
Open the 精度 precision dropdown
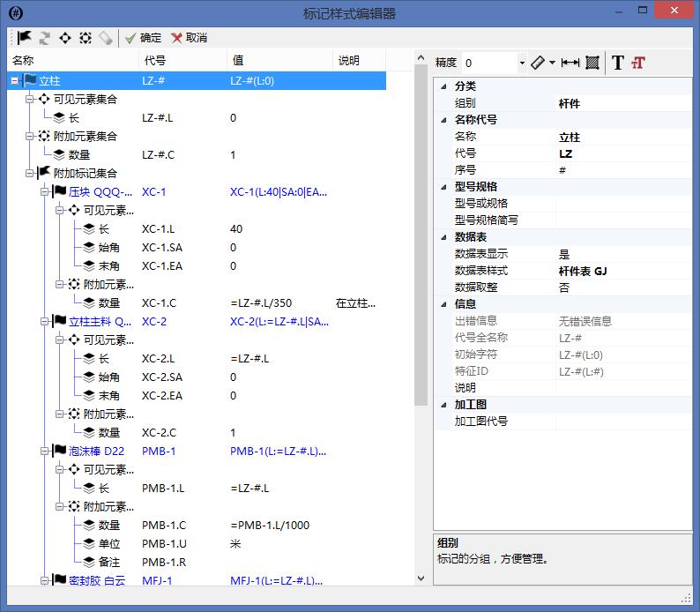click(522, 63)
